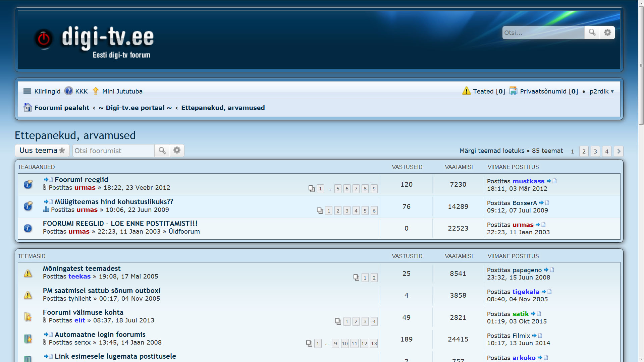The image size is (644, 362).
Task: Click the warning icon next to Teated
Action: [466, 91]
